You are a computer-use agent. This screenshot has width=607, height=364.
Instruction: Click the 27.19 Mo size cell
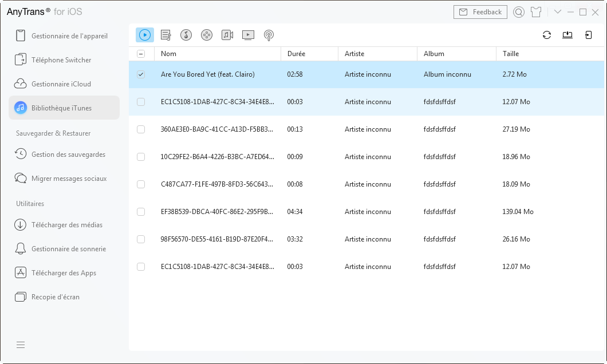(516, 129)
